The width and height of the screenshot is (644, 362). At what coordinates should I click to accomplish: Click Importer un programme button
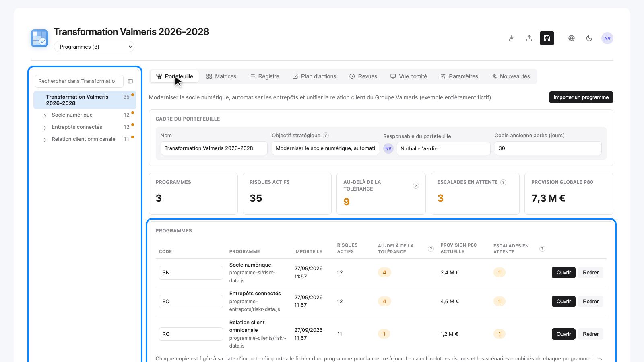pos(581,97)
